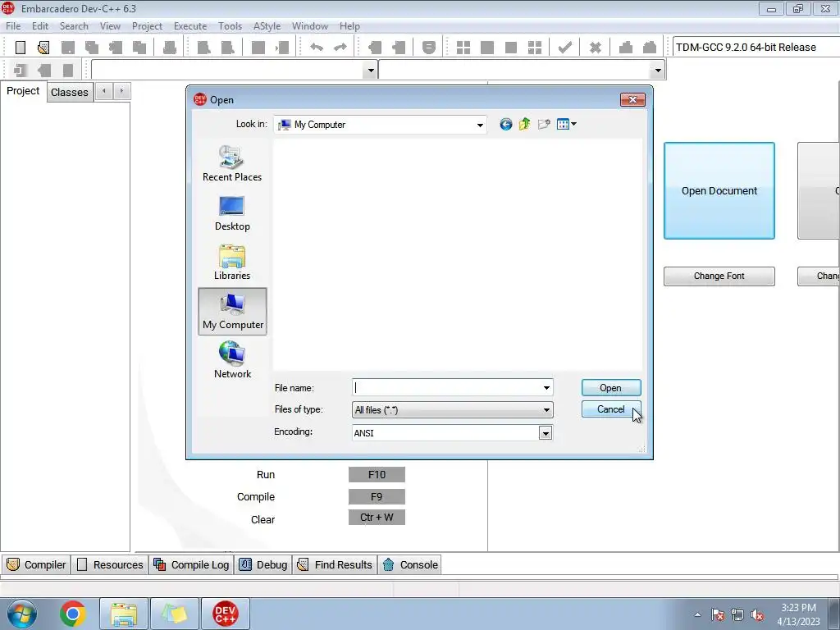
Task: Click the Undo arrow in the toolbar
Action: pos(317,47)
